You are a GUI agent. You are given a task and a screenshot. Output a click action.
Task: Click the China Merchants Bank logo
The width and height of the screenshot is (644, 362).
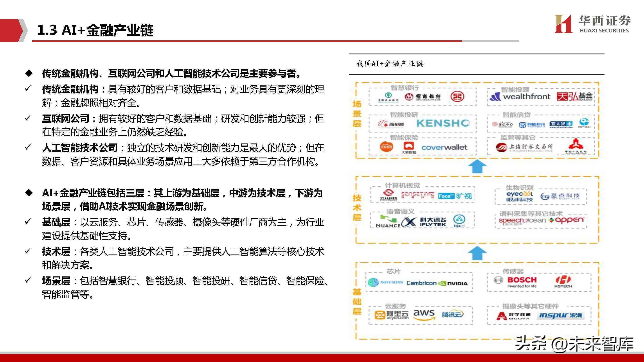coord(423,97)
